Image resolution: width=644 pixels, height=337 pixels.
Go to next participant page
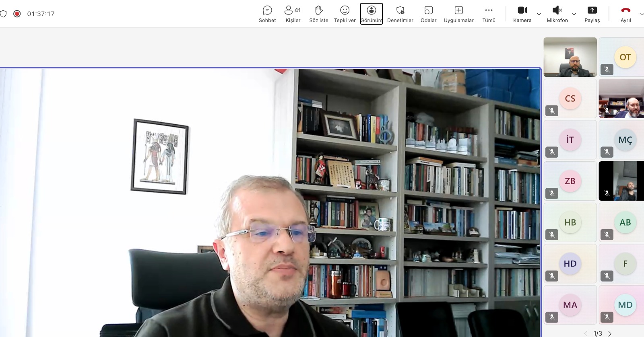(610, 333)
